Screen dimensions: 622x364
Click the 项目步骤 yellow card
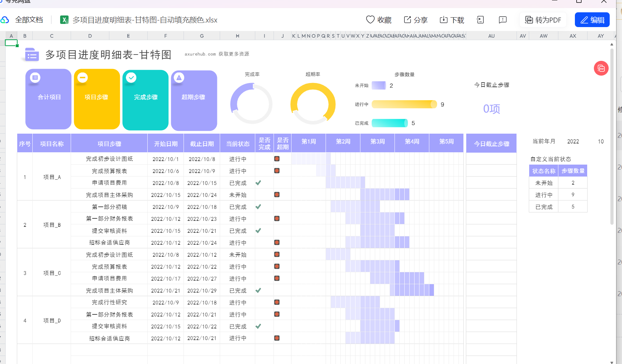pyautogui.click(x=97, y=99)
